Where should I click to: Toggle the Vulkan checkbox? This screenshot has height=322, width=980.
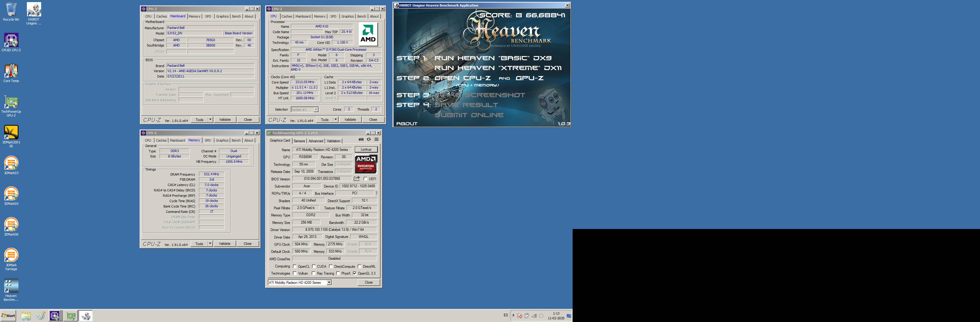295,273
